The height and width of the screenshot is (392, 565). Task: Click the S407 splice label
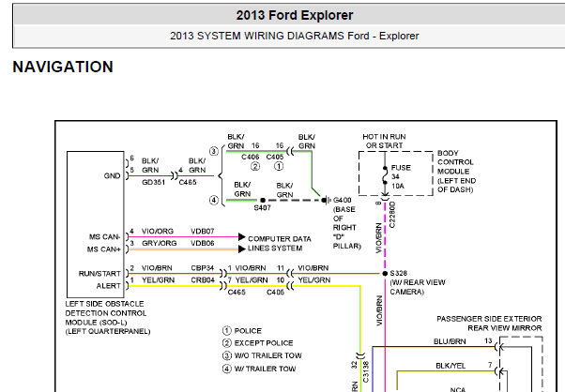pyautogui.click(x=263, y=207)
